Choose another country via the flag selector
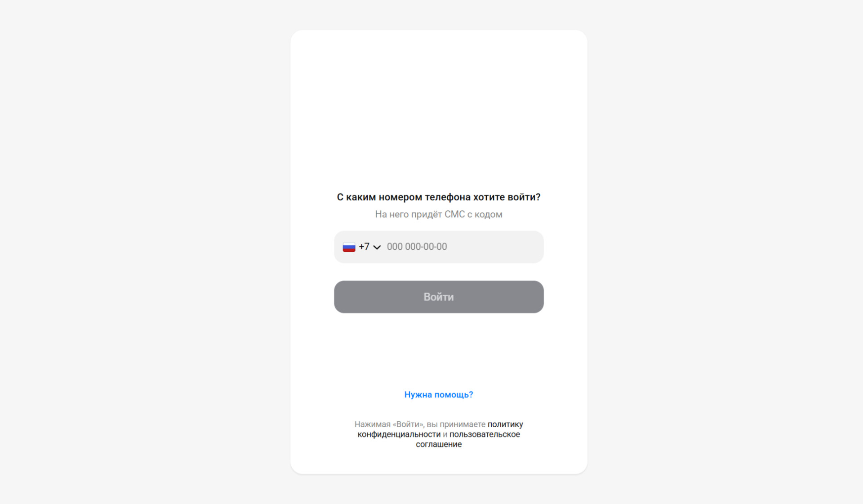The image size is (863, 504). [x=361, y=247]
